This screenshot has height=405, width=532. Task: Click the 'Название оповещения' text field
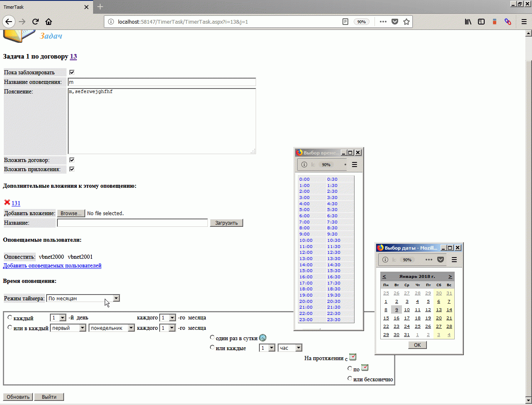click(x=162, y=82)
